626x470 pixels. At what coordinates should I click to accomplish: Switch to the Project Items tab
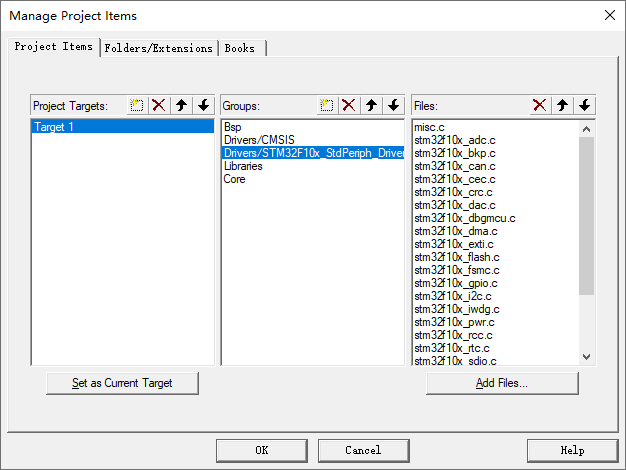(54, 47)
